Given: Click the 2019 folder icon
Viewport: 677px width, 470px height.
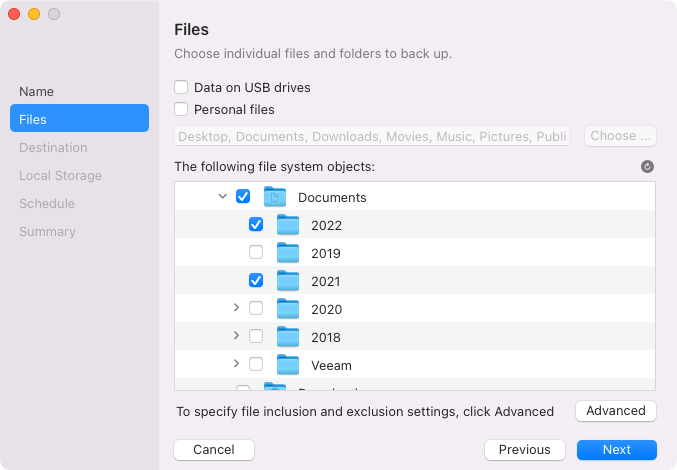Looking at the screenshot, I should tap(288, 253).
